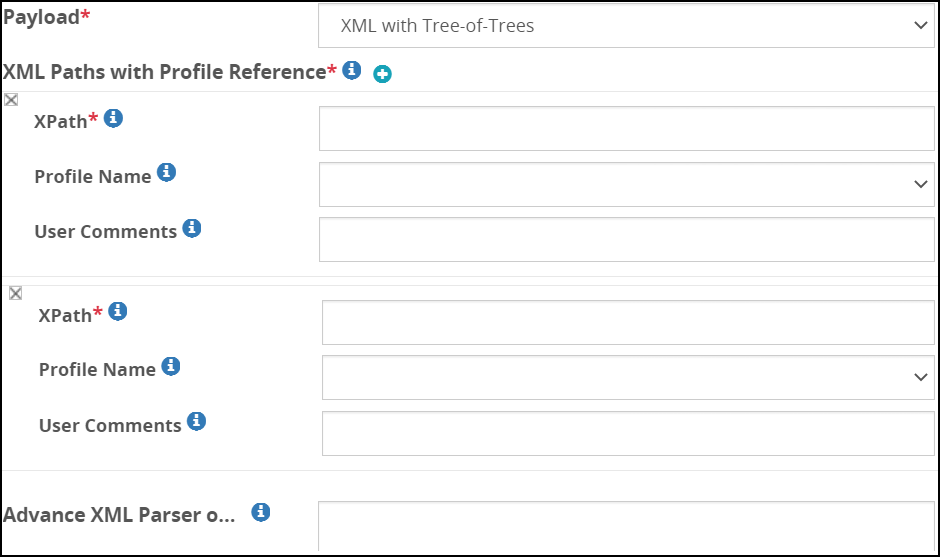Click the truncated Advance XML Parser label
940x557 pixels.
click(x=118, y=515)
